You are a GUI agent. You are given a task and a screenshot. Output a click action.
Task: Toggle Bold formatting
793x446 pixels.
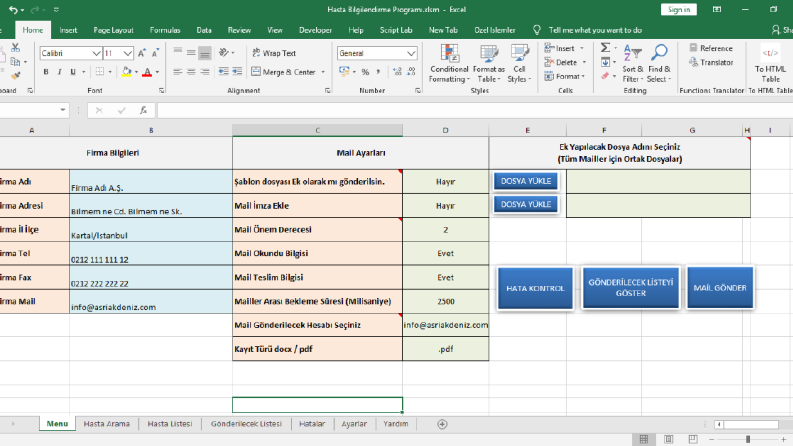[46, 72]
